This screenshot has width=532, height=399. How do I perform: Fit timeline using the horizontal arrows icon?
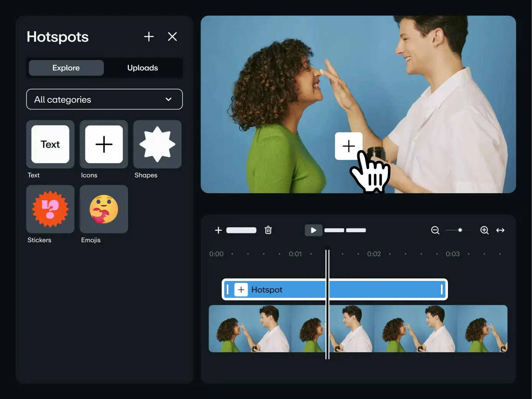click(500, 230)
